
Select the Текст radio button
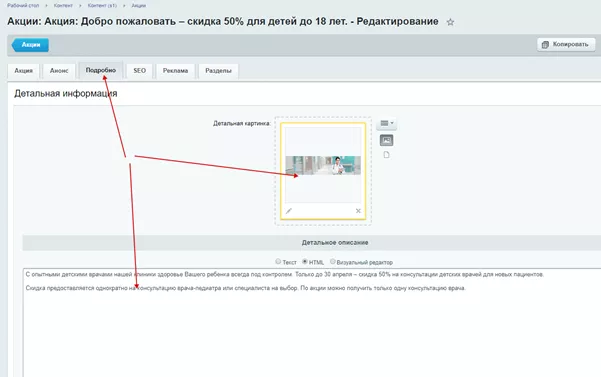pyautogui.click(x=278, y=261)
